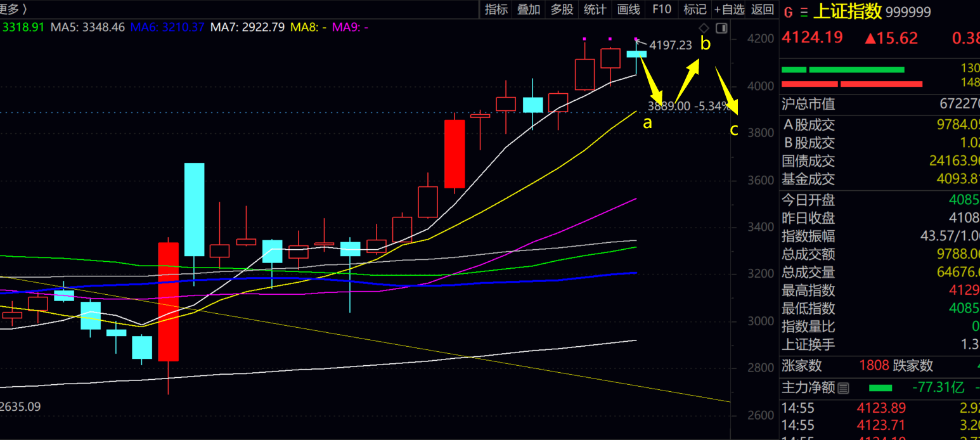Activate the 画线 drawing tool

(628, 9)
